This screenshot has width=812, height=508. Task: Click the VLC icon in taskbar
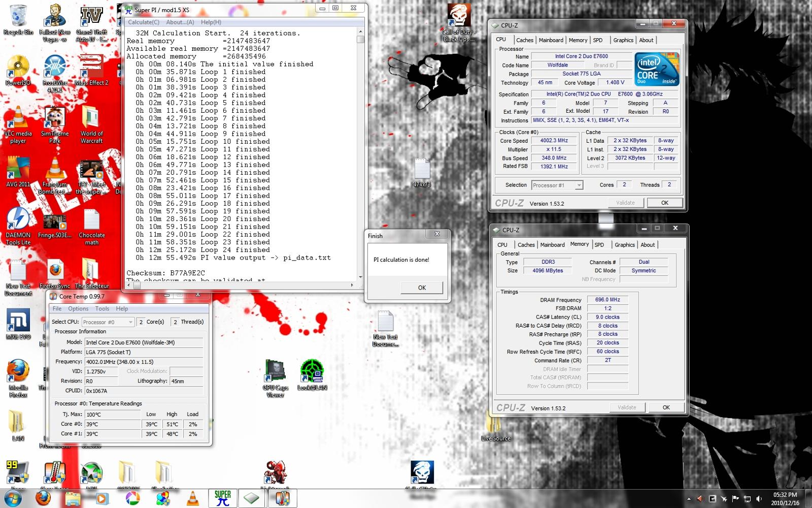(193, 498)
